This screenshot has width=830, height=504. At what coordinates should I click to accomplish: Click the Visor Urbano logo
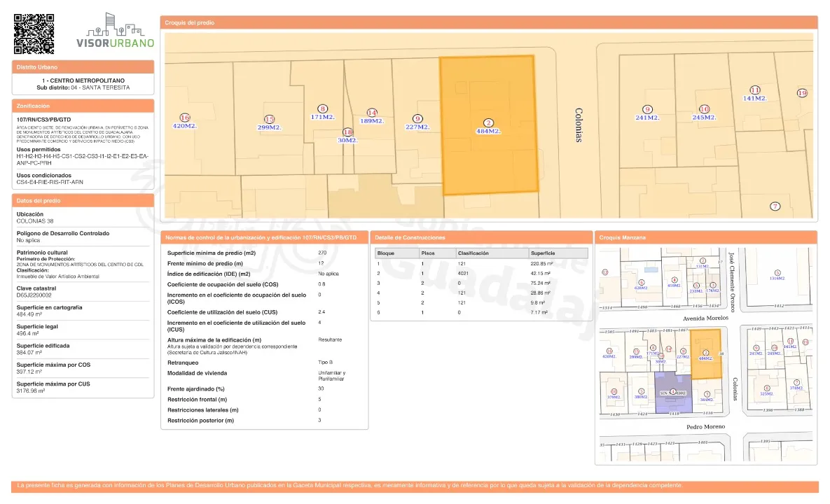[116, 31]
